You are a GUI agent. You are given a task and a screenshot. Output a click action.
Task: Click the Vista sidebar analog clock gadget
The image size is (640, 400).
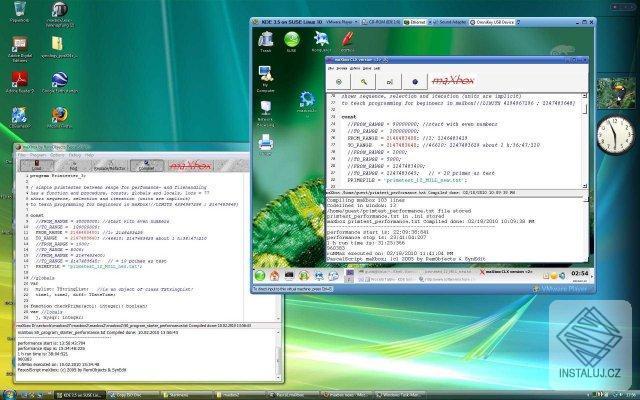pyautogui.click(x=616, y=136)
